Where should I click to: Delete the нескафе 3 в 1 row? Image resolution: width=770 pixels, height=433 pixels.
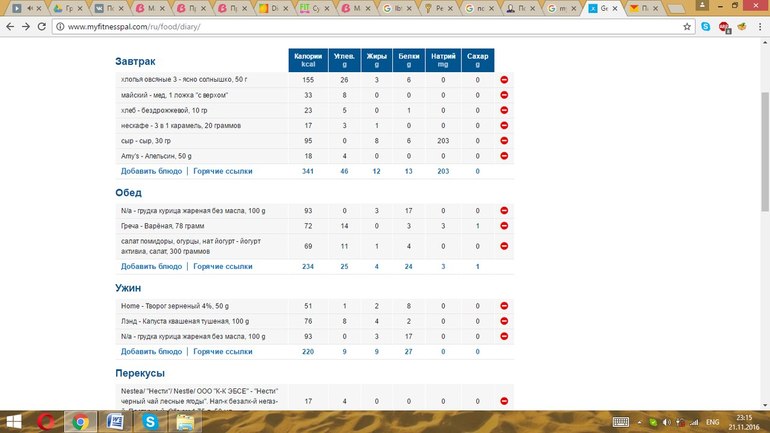click(504, 125)
